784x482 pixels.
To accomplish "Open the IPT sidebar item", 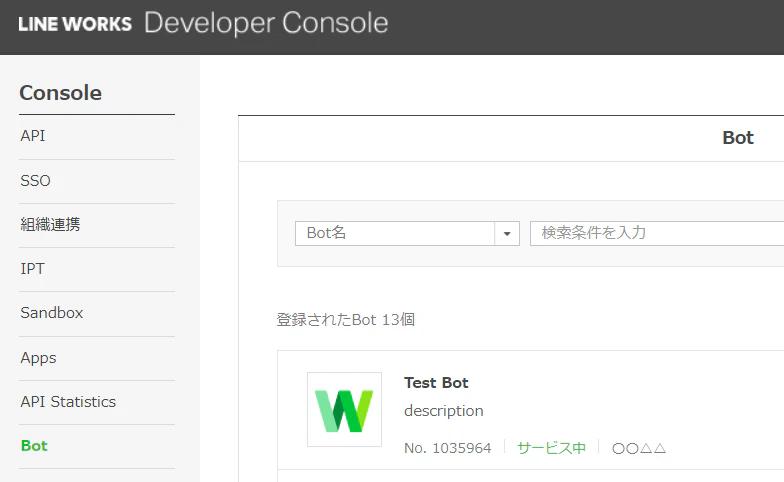I will pyautogui.click(x=32, y=268).
